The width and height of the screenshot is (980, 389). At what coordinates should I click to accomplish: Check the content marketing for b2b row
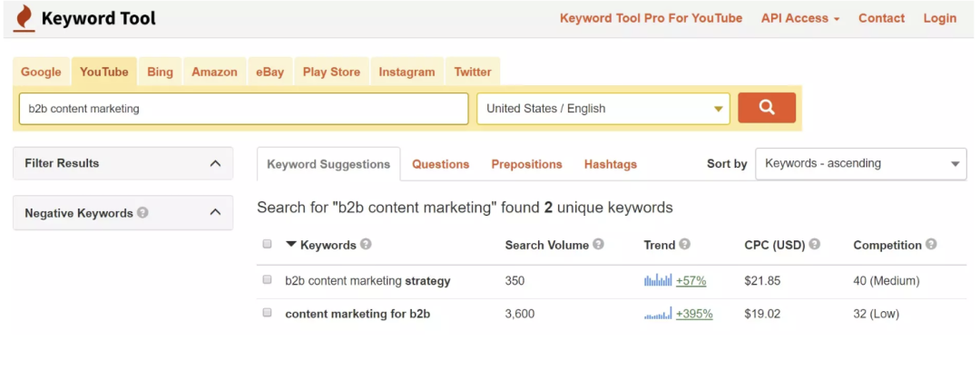(268, 313)
